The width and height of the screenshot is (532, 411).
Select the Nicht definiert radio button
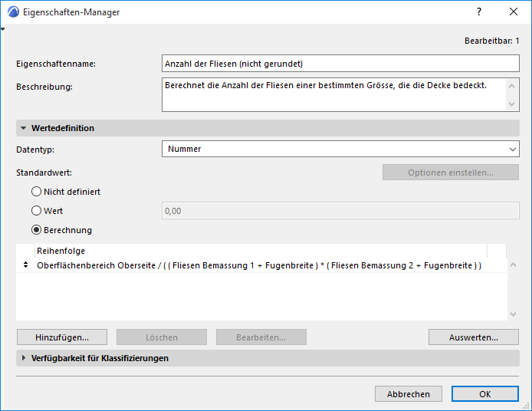click(36, 192)
